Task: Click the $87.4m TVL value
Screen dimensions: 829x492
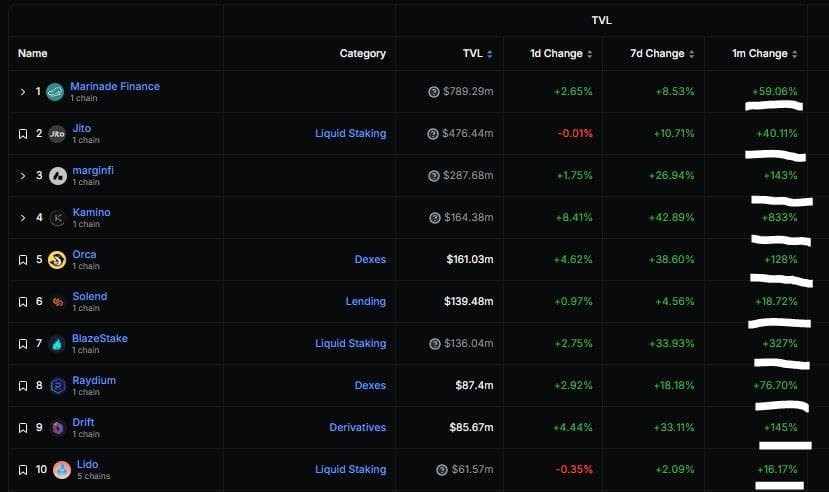Action: [x=475, y=385]
